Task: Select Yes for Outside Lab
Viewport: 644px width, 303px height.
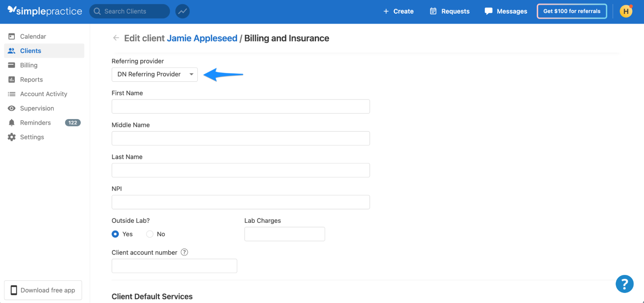Action: point(115,234)
